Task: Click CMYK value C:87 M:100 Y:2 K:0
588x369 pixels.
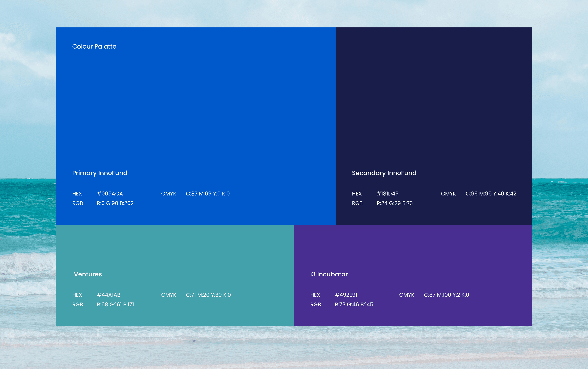Action: (x=446, y=295)
